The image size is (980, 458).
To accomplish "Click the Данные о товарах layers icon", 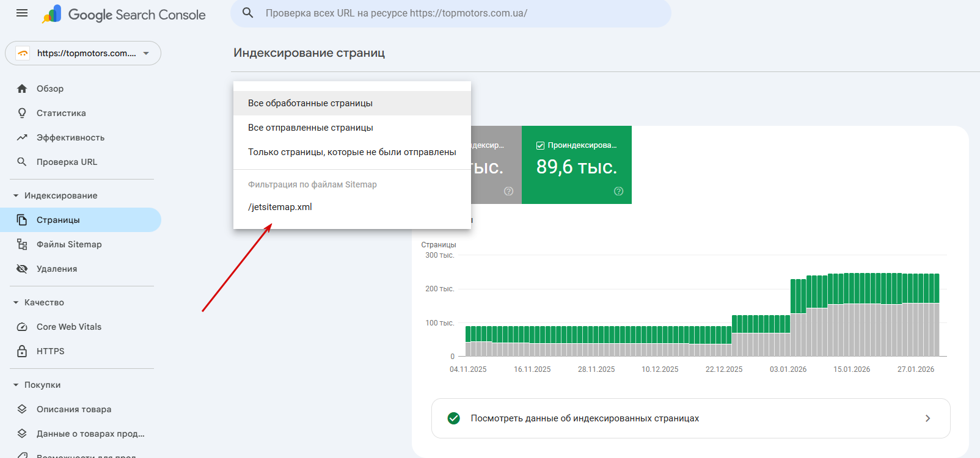I will 22,434.
